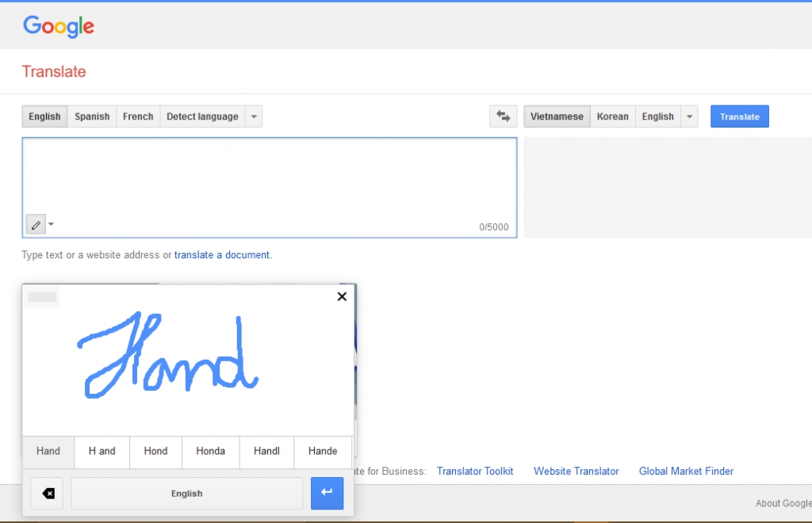Choose the 'Handl' suggestion
The width and height of the screenshot is (812, 523).
pyautogui.click(x=266, y=451)
